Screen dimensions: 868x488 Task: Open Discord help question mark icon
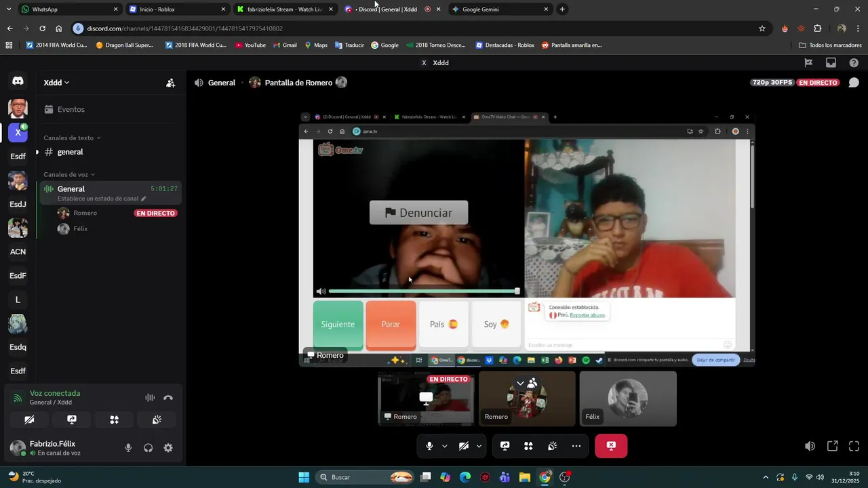(x=854, y=62)
